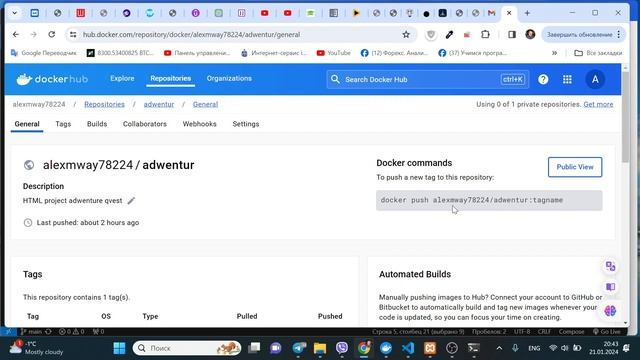Click the Windows taskbar search box

coord(187,348)
